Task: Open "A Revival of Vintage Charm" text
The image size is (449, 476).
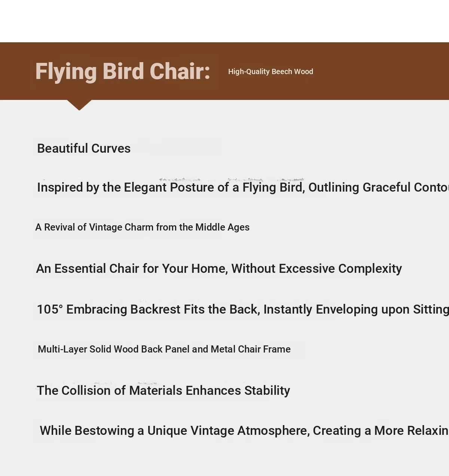Action: click(x=142, y=227)
